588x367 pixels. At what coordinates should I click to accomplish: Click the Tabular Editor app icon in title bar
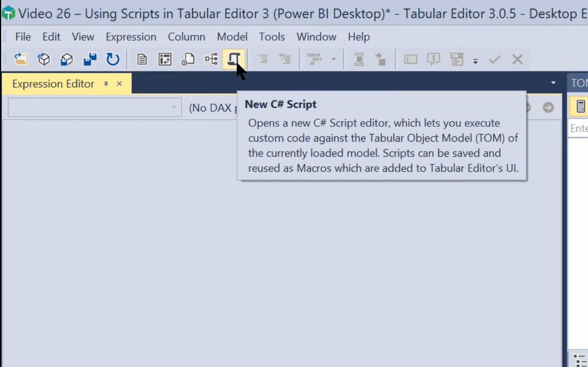8,14
